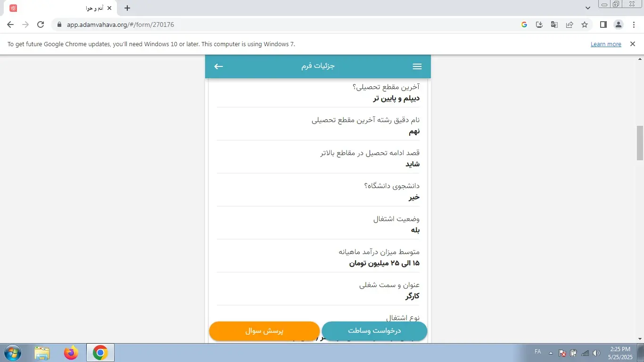Image resolution: width=644 pixels, height=362 pixels.
Task: Click the page vertical scrollbar thumb
Action: click(640, 143)
